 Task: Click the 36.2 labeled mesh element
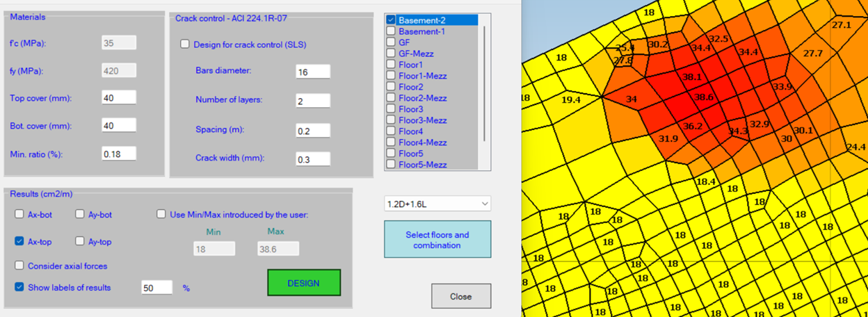tap(692, 126)
